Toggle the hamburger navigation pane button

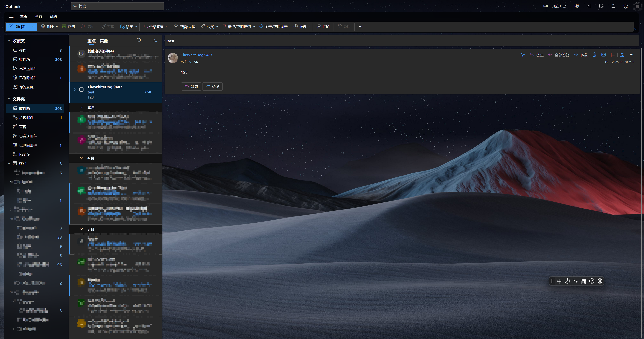coord(11,16)
